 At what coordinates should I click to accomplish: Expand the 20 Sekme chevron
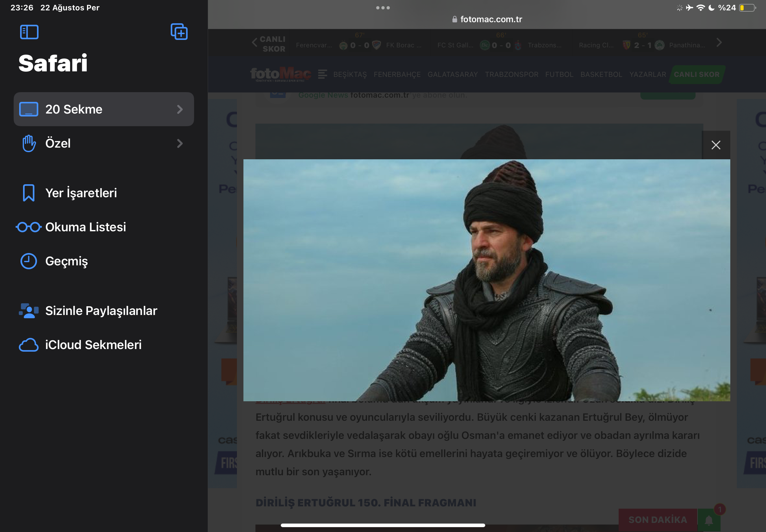(180, 109)
